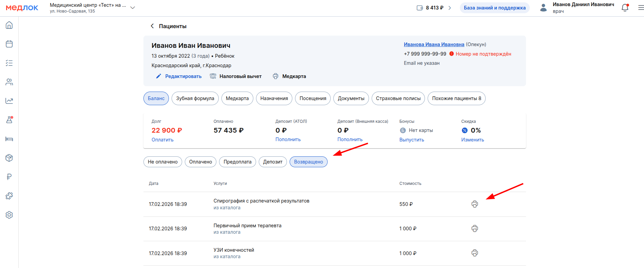Switch to the Зубная формула tab
This screenshot has width=644, height=268.
[x=195, y=98]
